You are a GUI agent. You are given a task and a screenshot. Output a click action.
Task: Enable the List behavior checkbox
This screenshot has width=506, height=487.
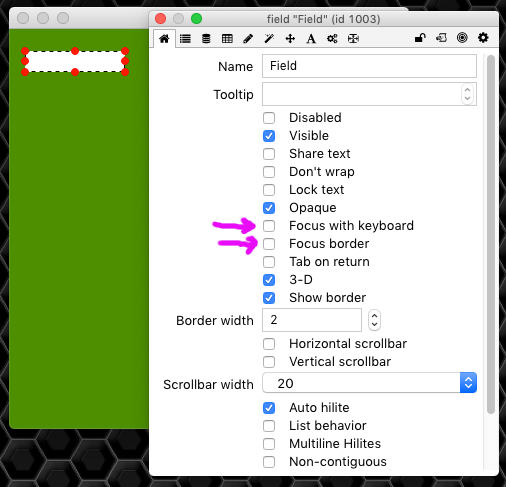tap(269, 426)
